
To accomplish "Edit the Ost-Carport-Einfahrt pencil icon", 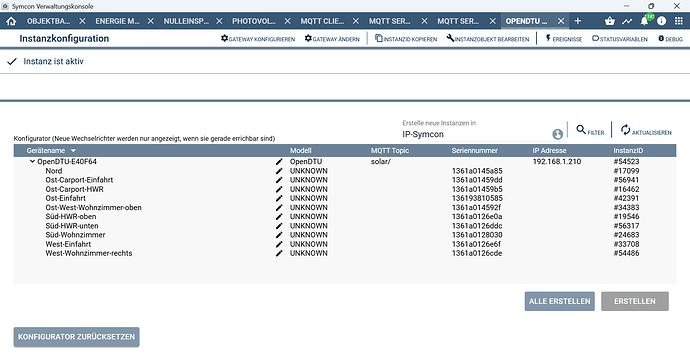I will coord(279,180).
